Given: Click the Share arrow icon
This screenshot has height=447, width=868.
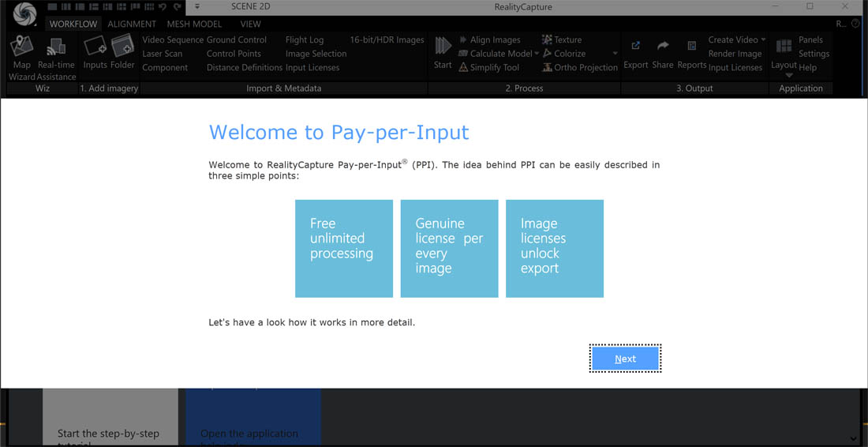Looking at the screenshot, I should (663, 46).
